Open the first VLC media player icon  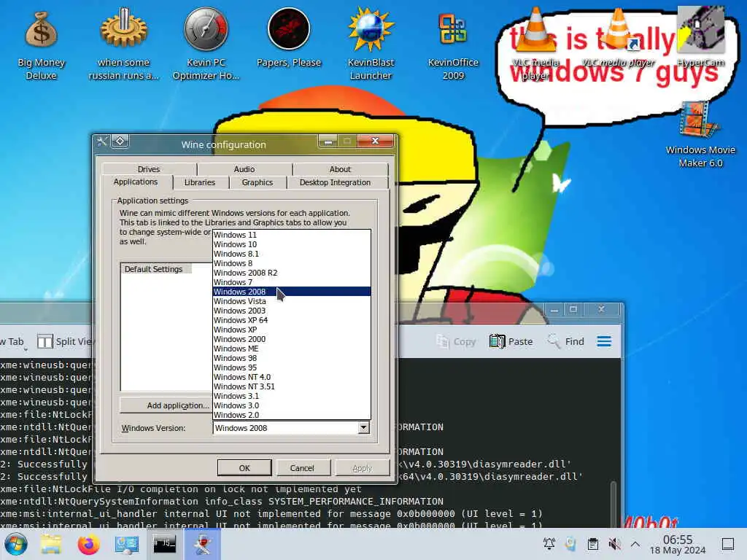[x=535, y=44]
